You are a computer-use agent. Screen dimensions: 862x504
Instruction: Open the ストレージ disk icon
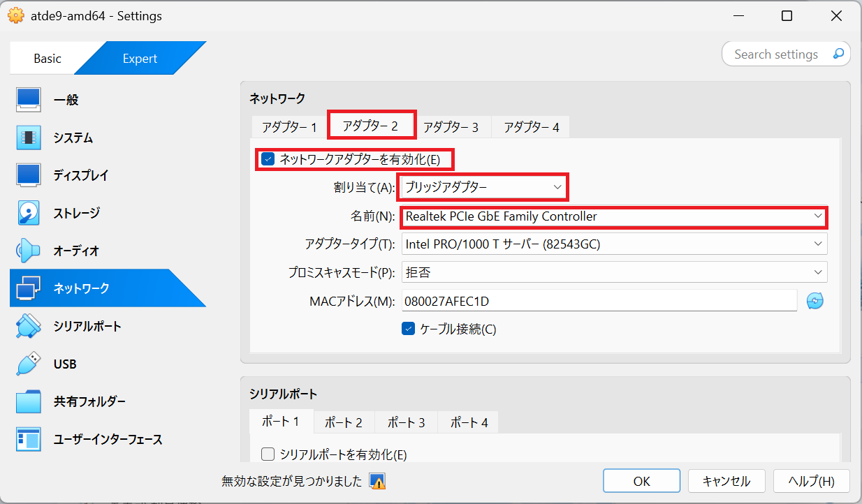pyautogui.click(x=29, y=213)
